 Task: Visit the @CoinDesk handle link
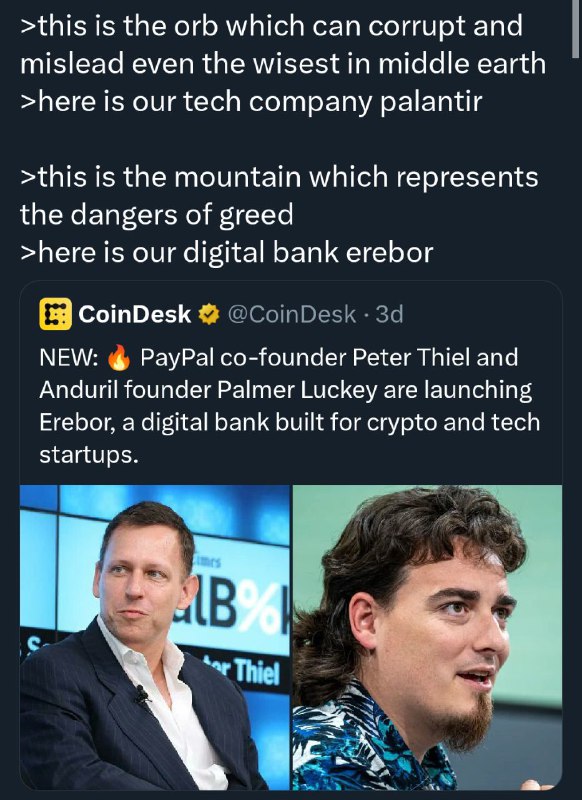(291, 314)
